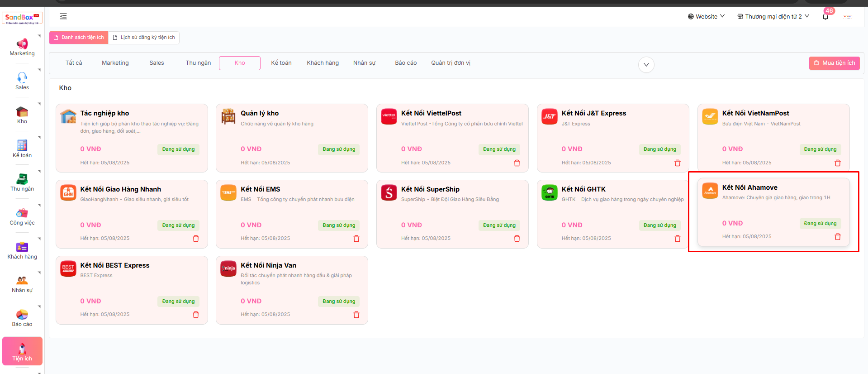This screenshot has height=374, width=868.
Task: Expand the Website dropdown
Action: click(706, 16)
